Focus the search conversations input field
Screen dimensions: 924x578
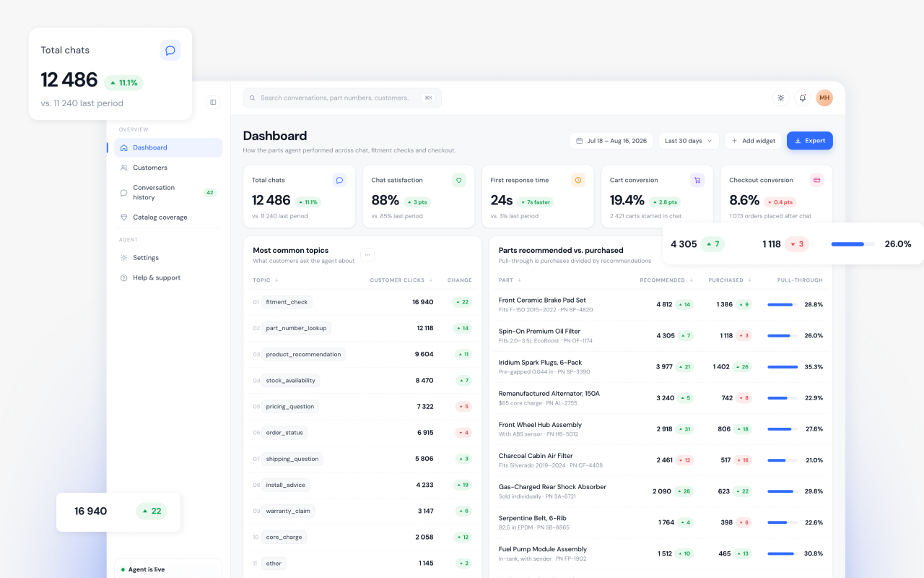342,98
